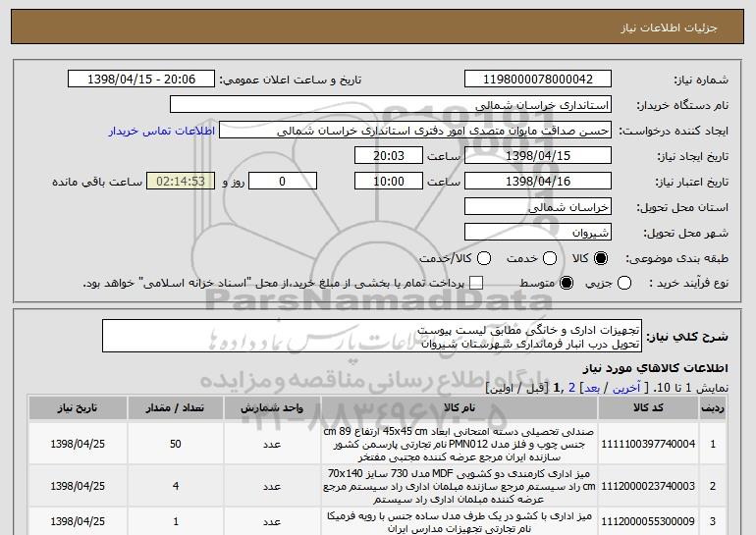756x535 pixels.
Task: Click the صندلی تحصیلی item description
Action: tap(459, 444)
